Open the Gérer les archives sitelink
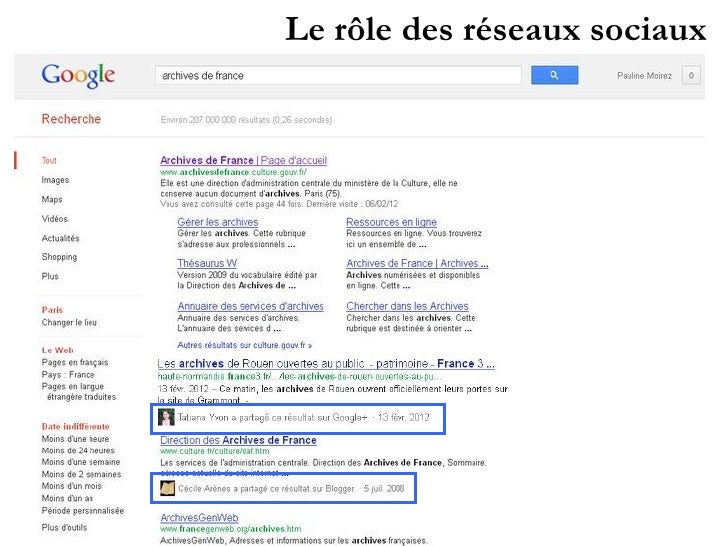This screenshot has height=546, width=728. click(x=217, y=222)
